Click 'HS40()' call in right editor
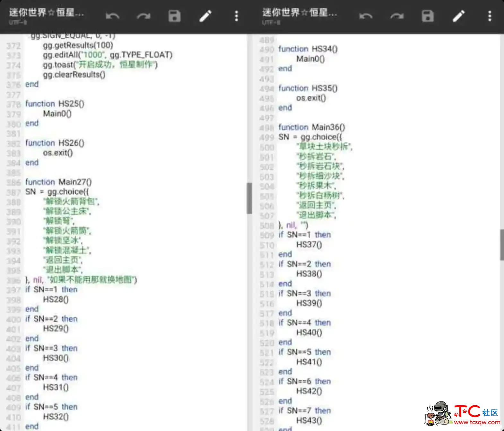Image resolution: width=504 pixels, height=431 pixels. pyautogui.click(x=309, y=332)
